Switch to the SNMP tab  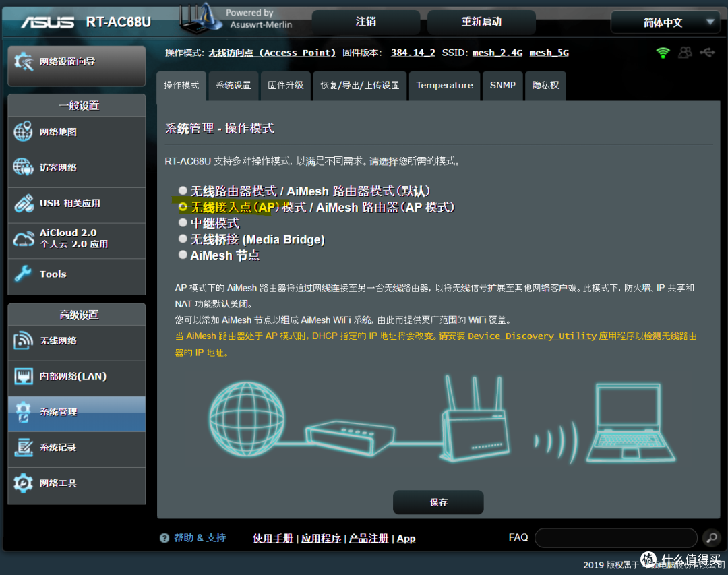(x=503, y=86)
